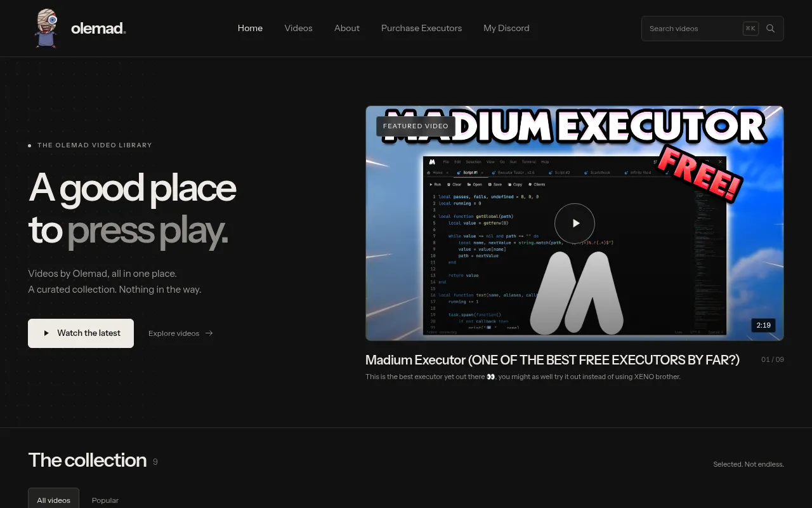This screenshot has width=812, height=508.
Task: Open the Home nav item
Action: click(x=250, y=28)
